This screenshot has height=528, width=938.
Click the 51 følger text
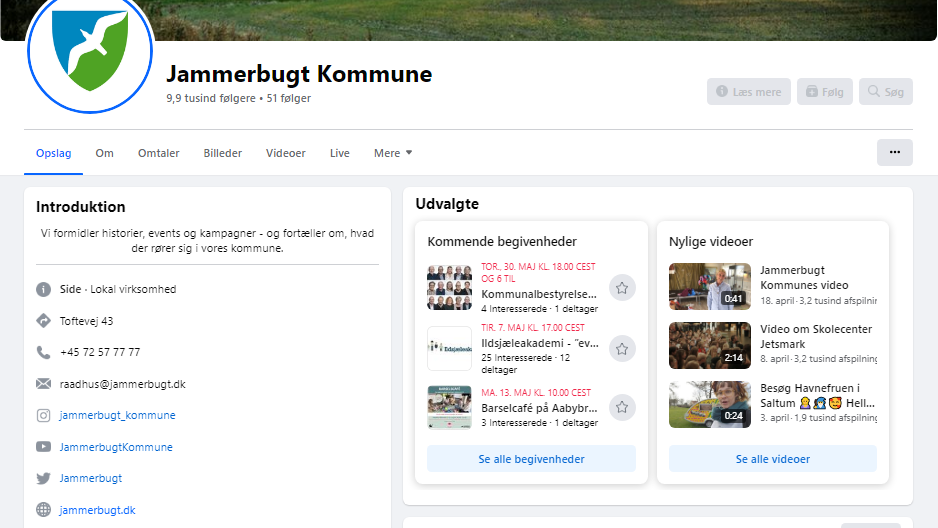click(x=288, y=98)
